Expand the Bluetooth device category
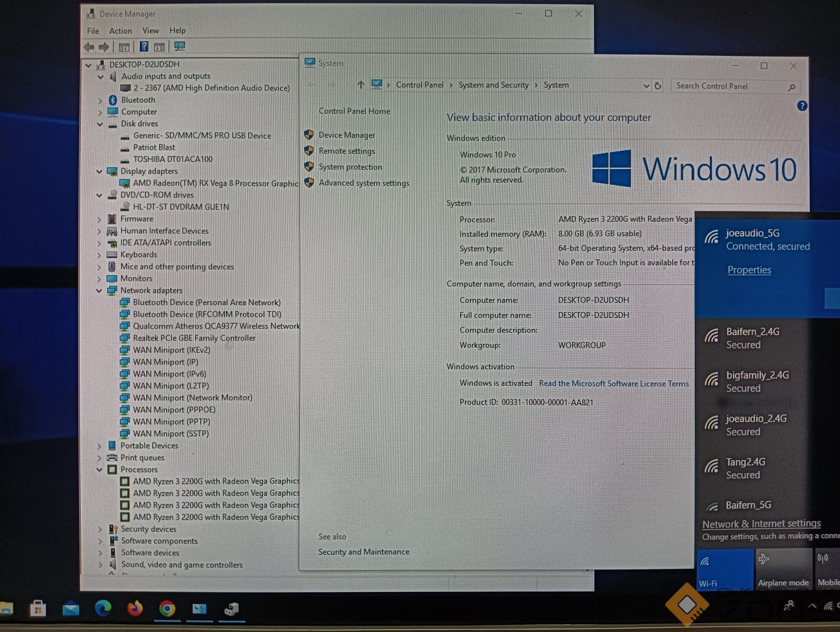This screenshot has width=840, height=632. click(x=100, y=100)
